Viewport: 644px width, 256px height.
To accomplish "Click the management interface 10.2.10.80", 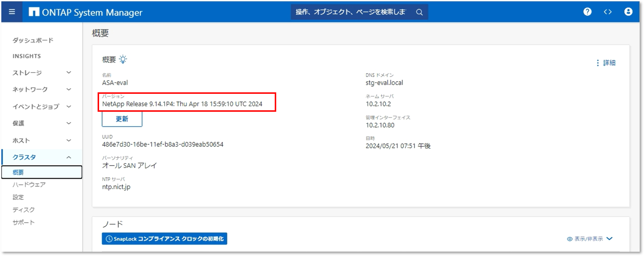I will click(380, 125).
